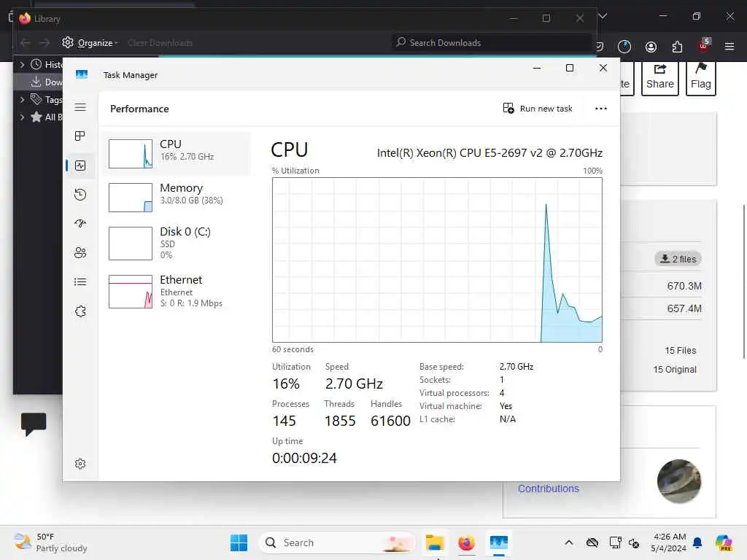Click the CPU utilization graph
747x560 pixels.
(x=437, y=260)
